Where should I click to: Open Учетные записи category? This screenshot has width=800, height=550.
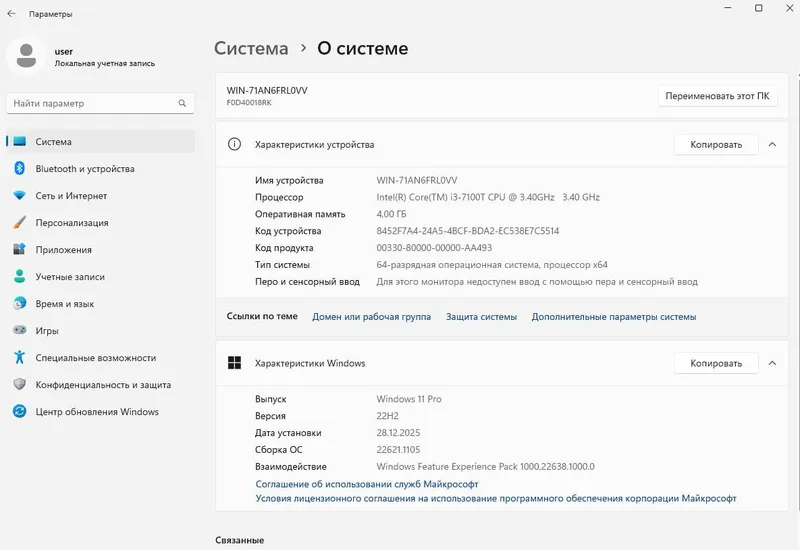[101, 277]
